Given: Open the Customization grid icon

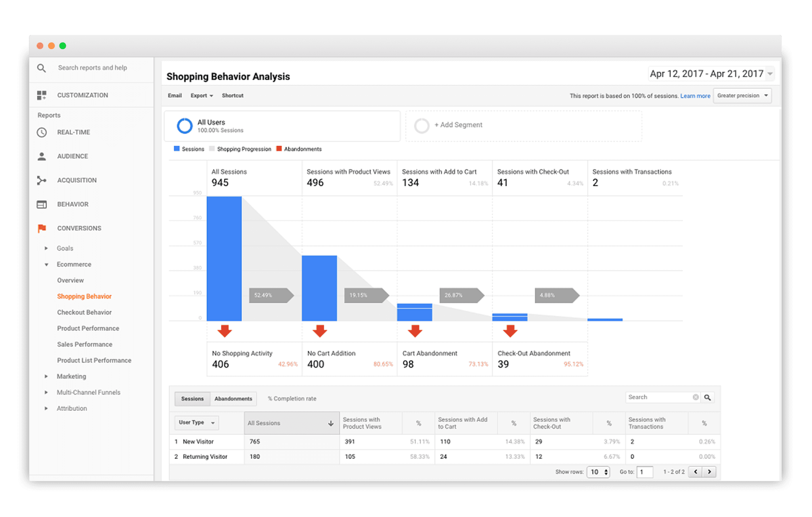Looking at the screenshot, I should click(42, 95).
